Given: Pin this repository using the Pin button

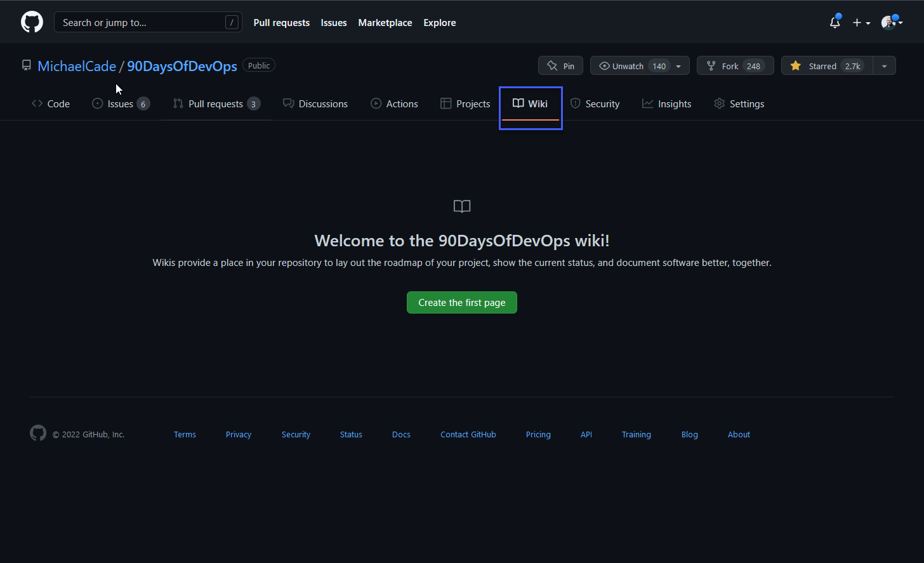Looking at the screenshot, I should [560, 65].
